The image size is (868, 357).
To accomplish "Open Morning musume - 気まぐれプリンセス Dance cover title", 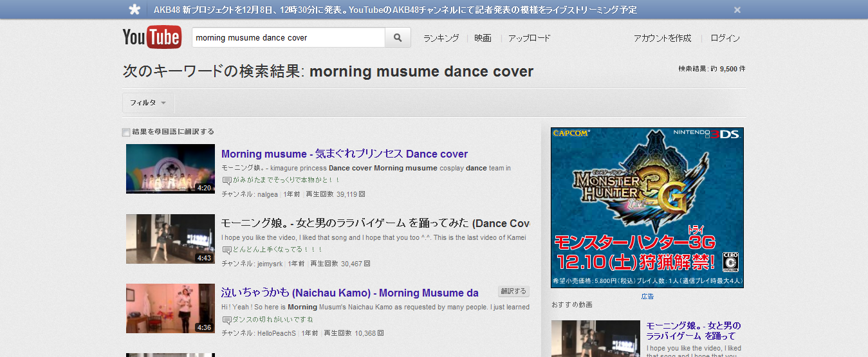I will point(344,154).
